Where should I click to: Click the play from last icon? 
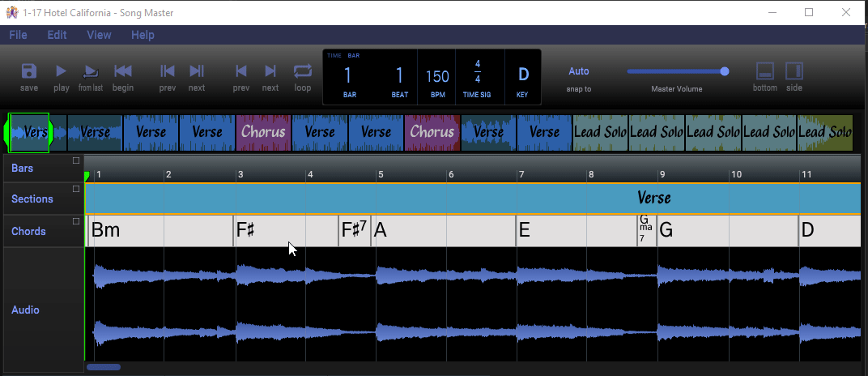[91, 71]
